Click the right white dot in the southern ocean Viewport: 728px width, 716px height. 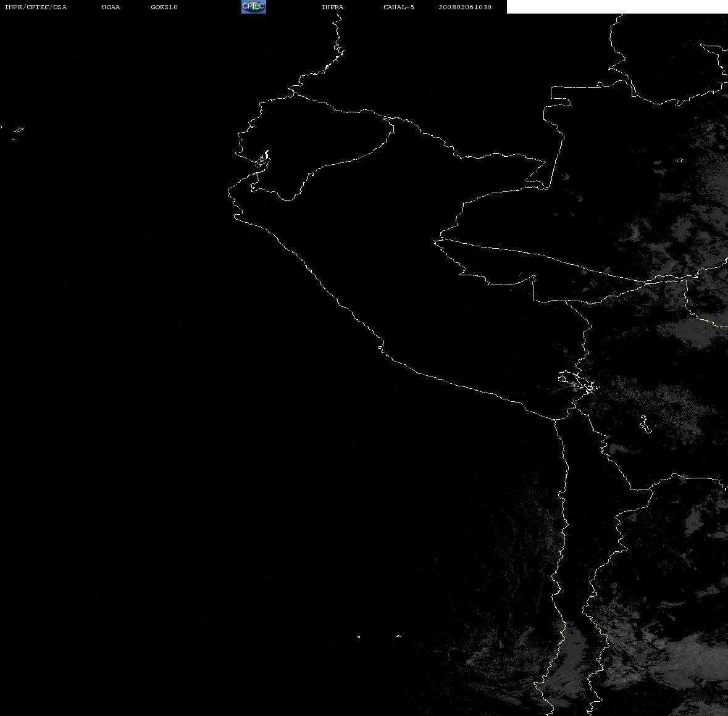point(399,636)
